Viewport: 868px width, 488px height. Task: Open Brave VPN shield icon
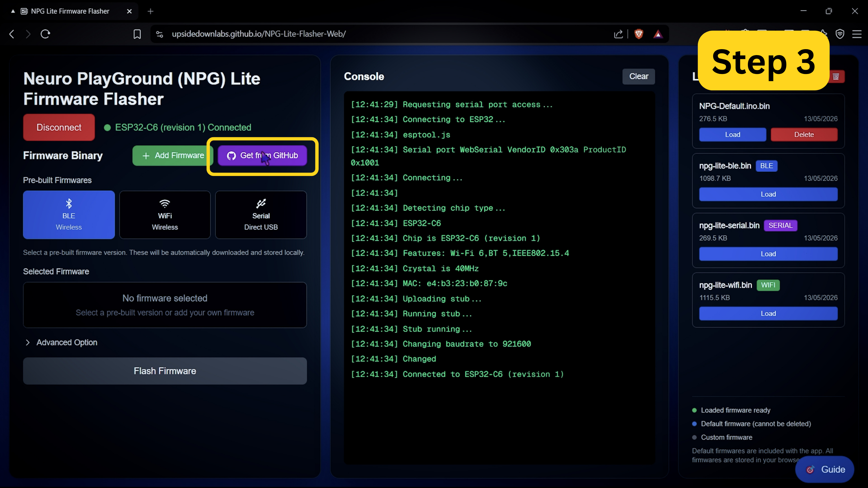840,34
